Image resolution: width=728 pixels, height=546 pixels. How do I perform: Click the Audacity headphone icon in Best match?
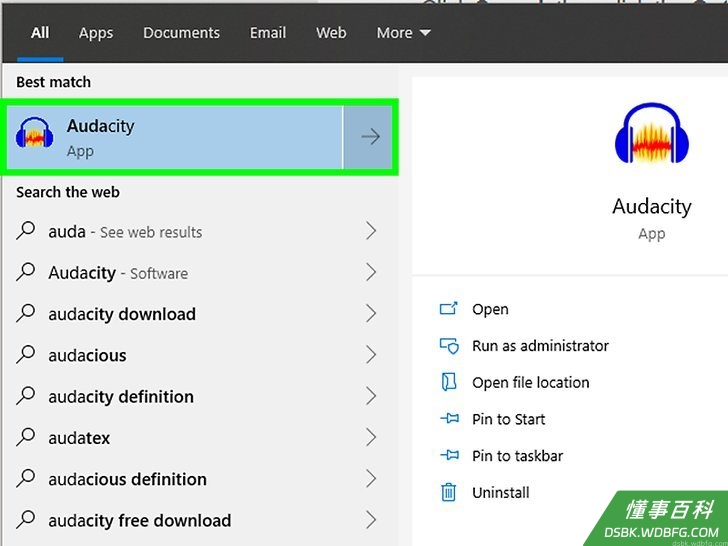[34, 133]
